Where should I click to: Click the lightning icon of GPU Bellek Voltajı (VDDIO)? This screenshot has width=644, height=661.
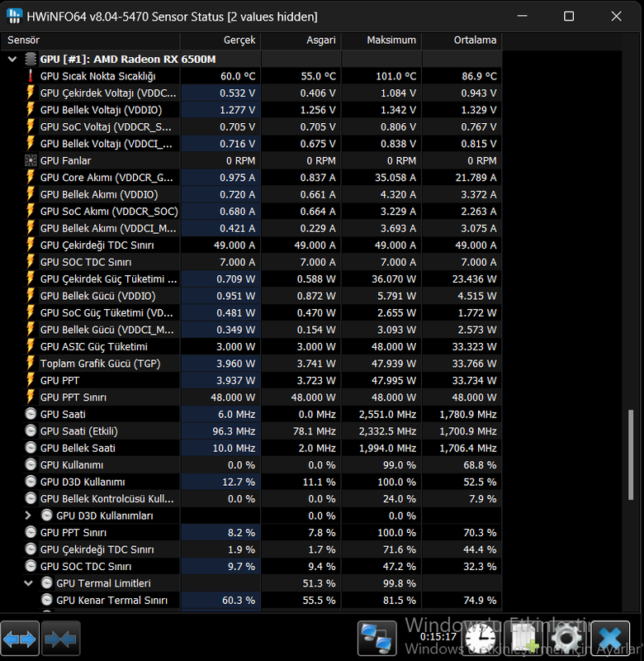[x=31, y=110]
